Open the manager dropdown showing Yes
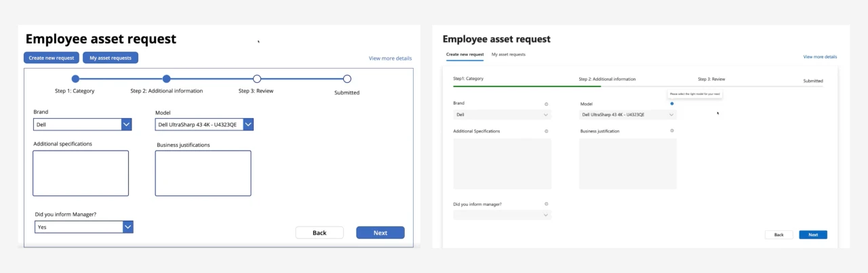The width and height of the screenshot is (868, 273). (127, 227)
